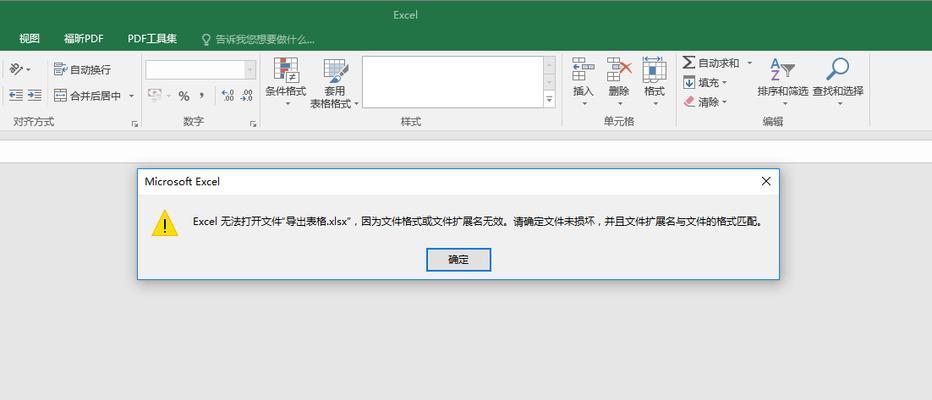
Task: Expand the styles gallery more arrow
Action: 549,100
